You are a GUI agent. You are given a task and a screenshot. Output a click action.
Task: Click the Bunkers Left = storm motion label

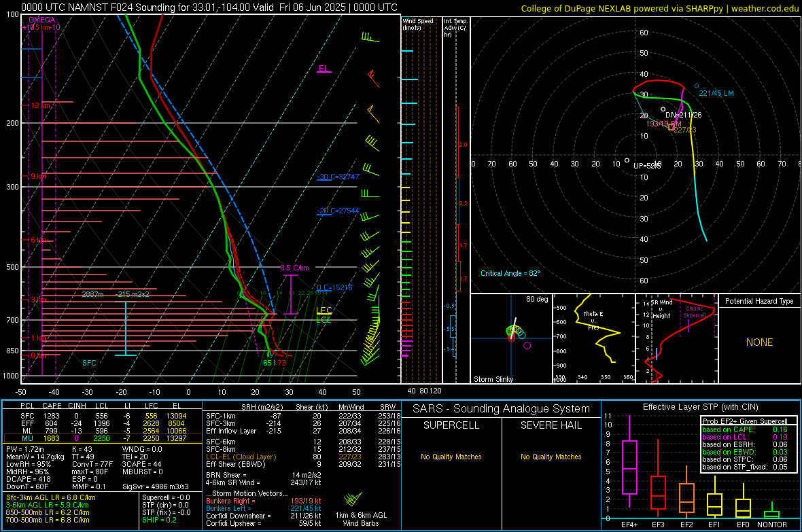[228, 508]
